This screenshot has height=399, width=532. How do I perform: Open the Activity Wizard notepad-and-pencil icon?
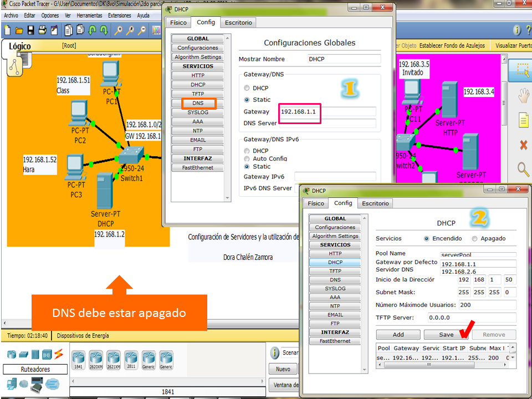tap(54, 30)
